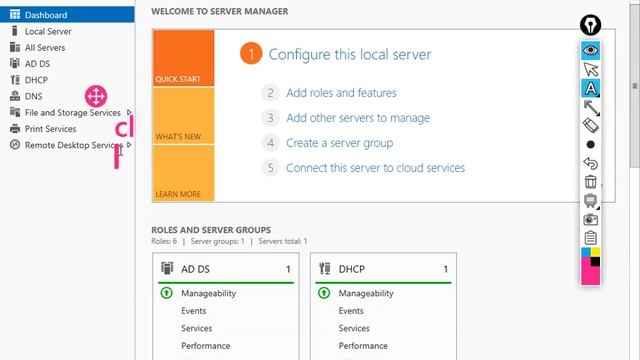Screen dimensions: 640x360
Task: Click Services in DHCP tile
Action: [x=354, y=329]
